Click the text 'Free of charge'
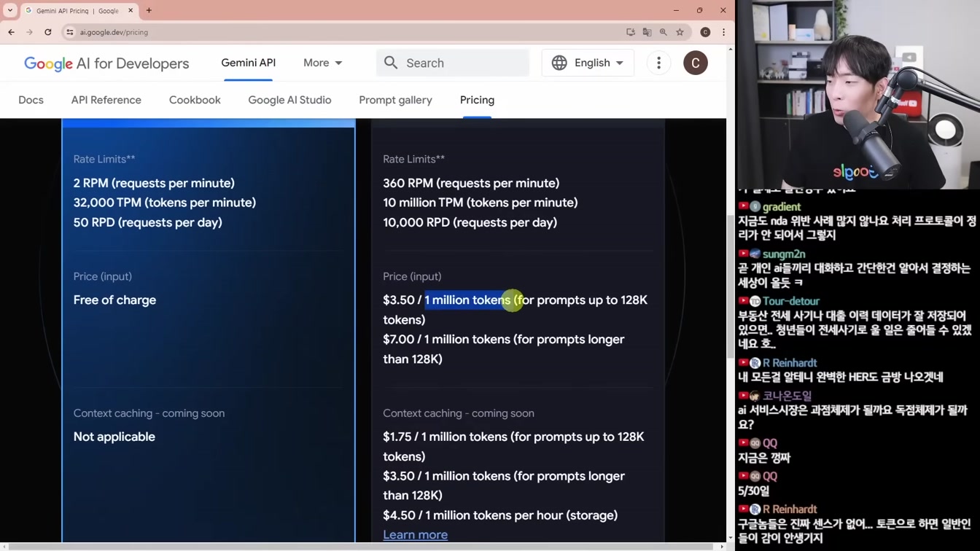 coord(114,300)
